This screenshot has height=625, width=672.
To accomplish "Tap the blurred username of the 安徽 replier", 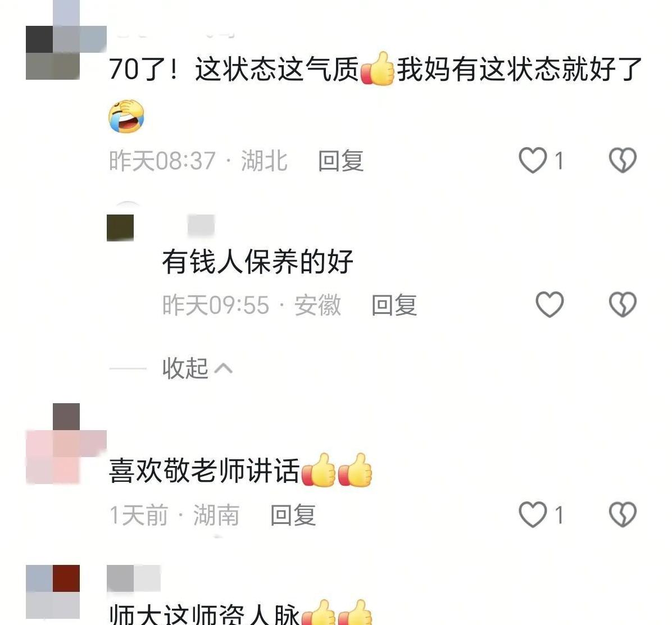I will (x=201, y=226).
